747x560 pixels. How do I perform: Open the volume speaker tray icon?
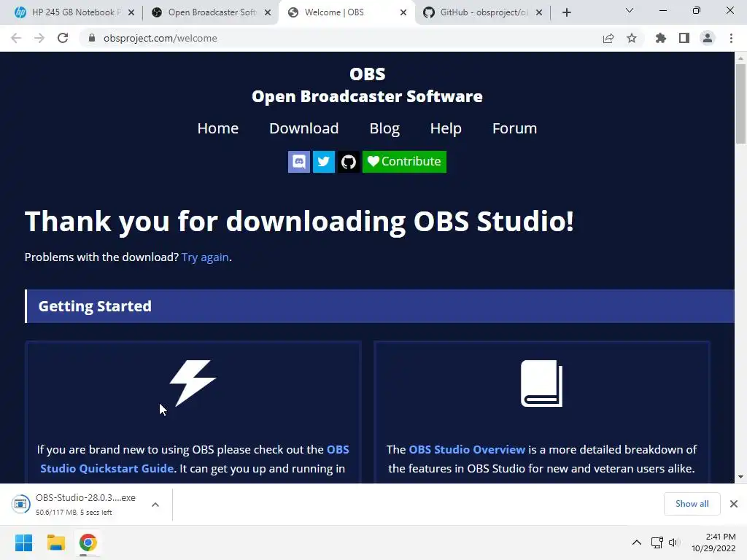click(x=673, y=542)
